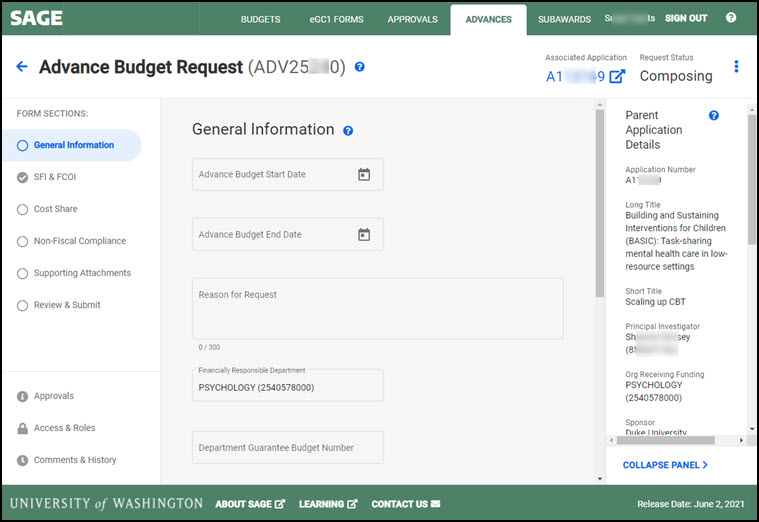The width and height of the screenshot is (759, 522).
Task: Click the Composing request status text
Action: click(676, 76)
